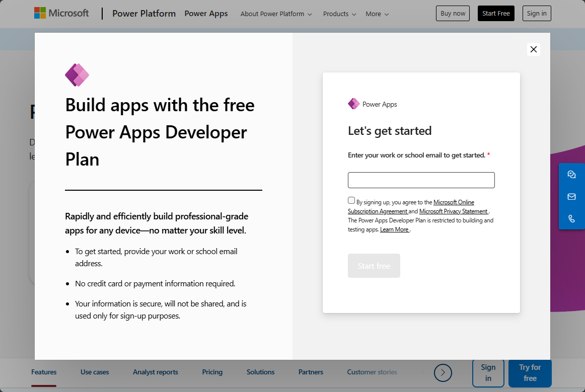Click the large Power Apps diamond logo

(x=77, y=75)
